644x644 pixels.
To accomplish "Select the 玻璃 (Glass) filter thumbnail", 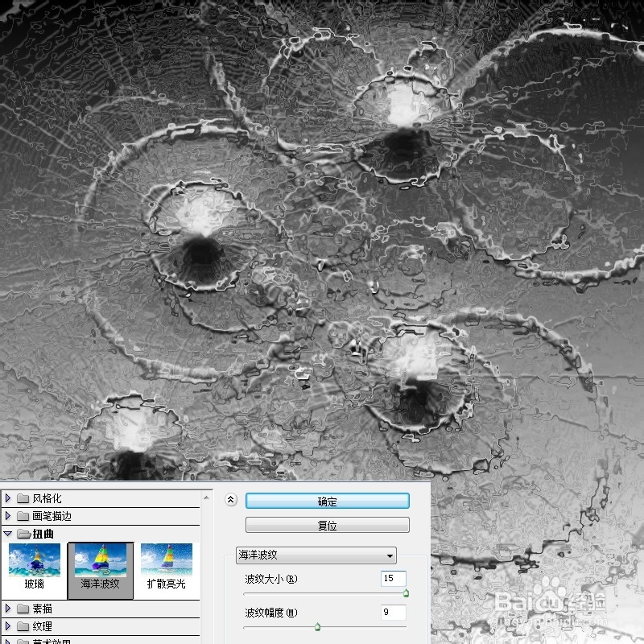I will pos(33,562).
